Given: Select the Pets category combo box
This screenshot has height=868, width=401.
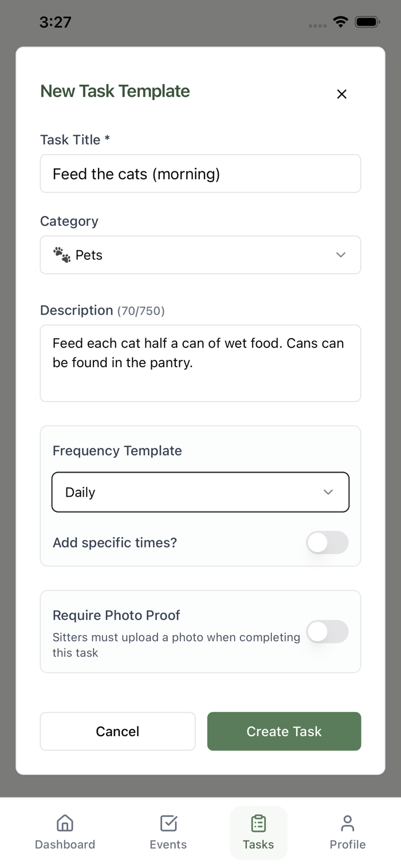Looking at the screenshot, I should pos(200,255).
